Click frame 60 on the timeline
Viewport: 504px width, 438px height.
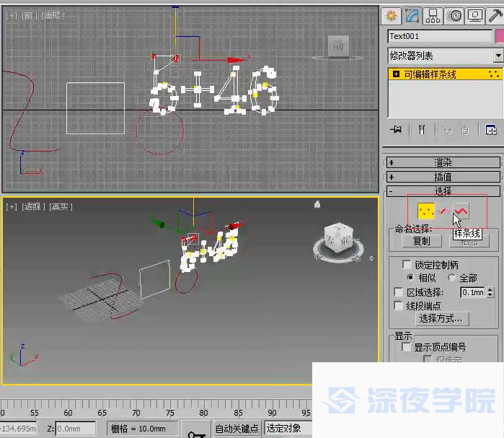click(x=68, y=413)
